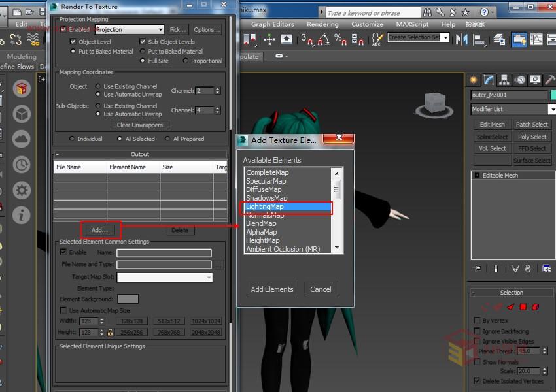556x392 pixels.
Task: Click the search keyword input field
Action: (372, 13)
